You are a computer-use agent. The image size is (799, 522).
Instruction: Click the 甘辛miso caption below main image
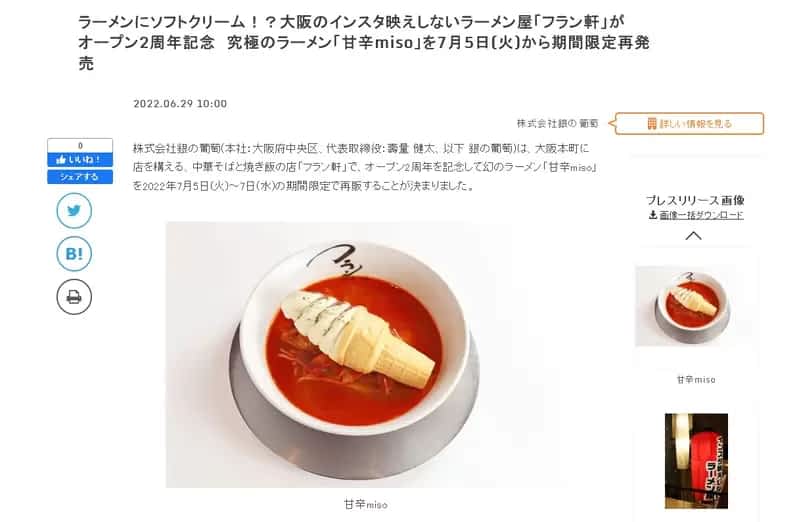coord(365,505)
